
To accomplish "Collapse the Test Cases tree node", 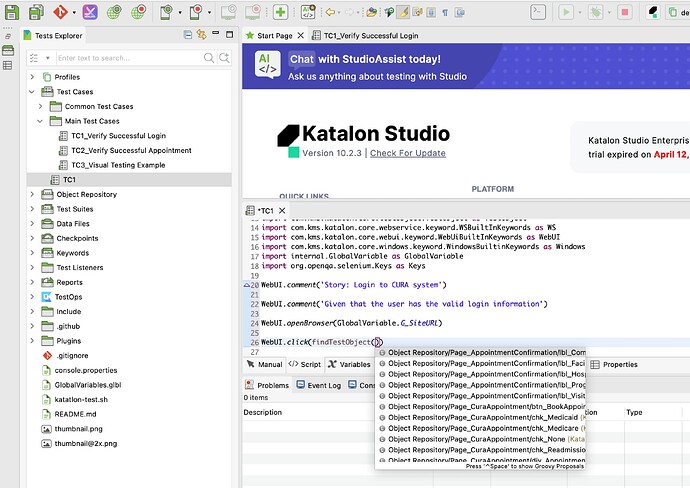I will click(32, 92).
